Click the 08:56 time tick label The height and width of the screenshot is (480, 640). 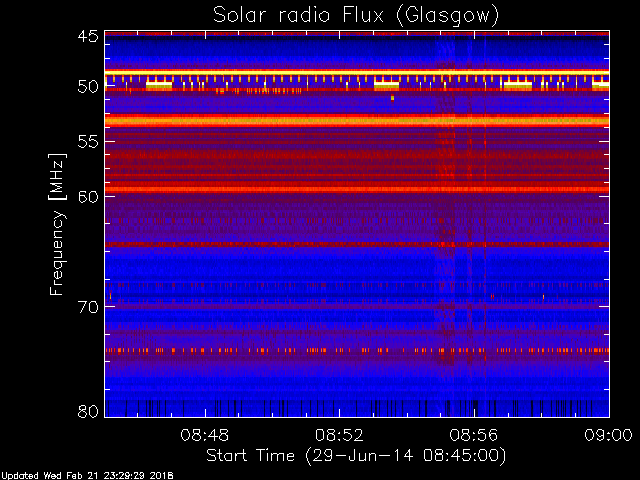[474, 435]
